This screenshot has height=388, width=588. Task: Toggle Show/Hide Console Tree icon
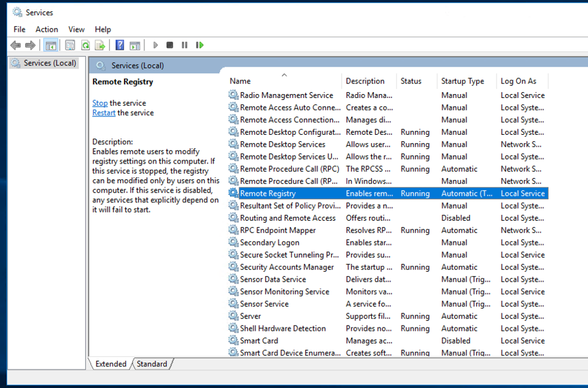pos(51,45)
